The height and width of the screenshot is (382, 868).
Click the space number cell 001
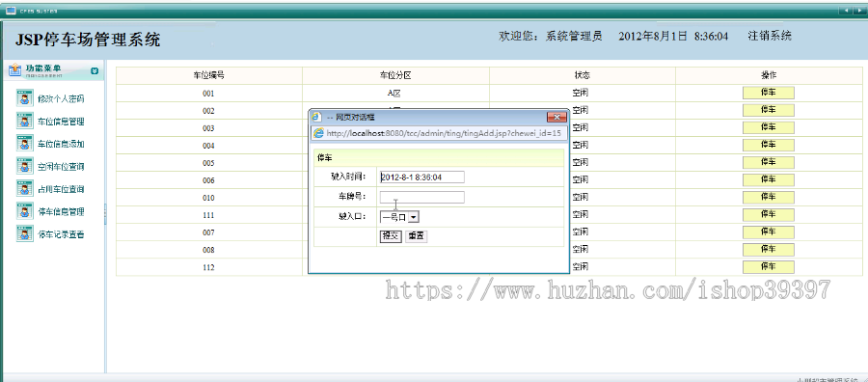(x=208, y=94)
